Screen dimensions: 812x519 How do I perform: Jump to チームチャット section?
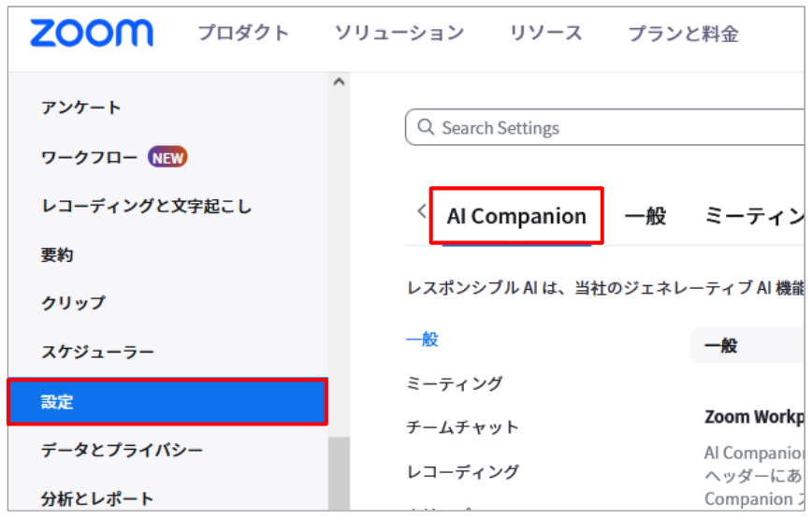pyautogui.click(x=462, y=427)
